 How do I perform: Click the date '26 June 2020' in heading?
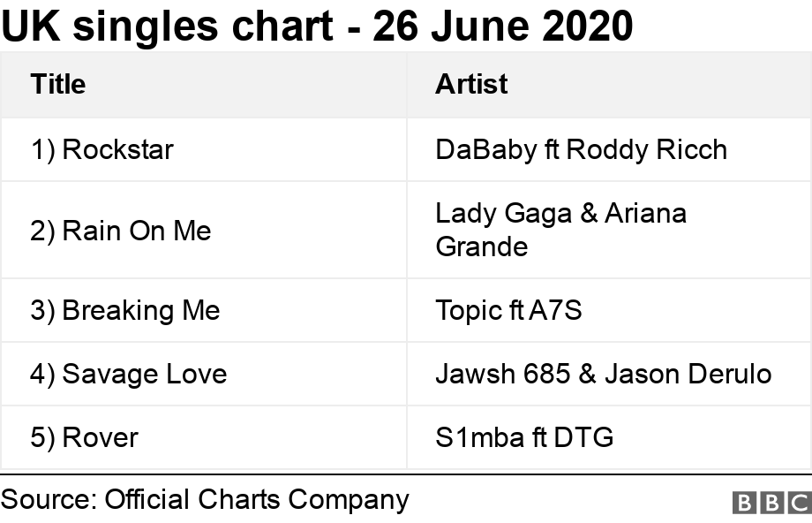(503, 27)
